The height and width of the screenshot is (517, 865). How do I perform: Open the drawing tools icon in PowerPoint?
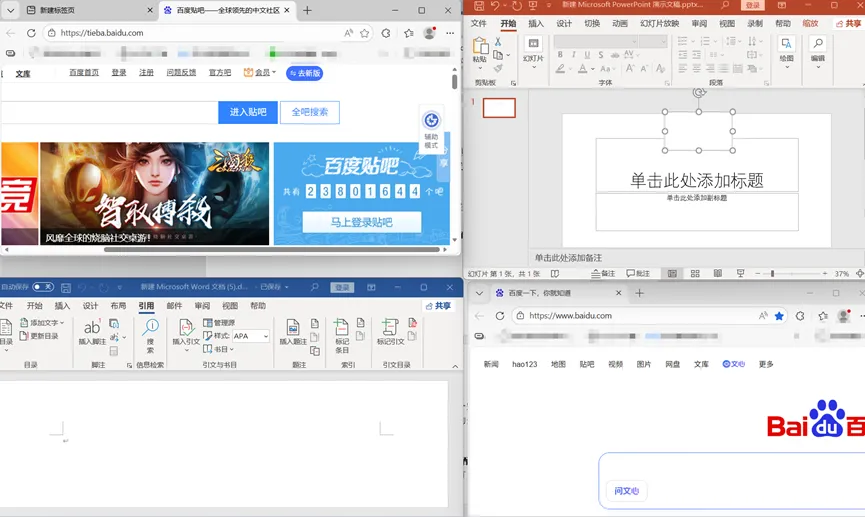pyautogui.click(x=786, y=44)
